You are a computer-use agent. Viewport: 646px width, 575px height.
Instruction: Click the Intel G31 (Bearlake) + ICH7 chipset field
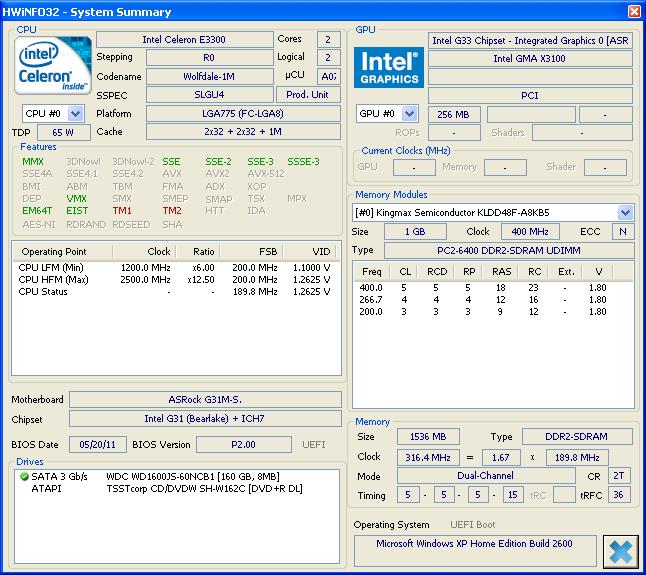[205, 419]
